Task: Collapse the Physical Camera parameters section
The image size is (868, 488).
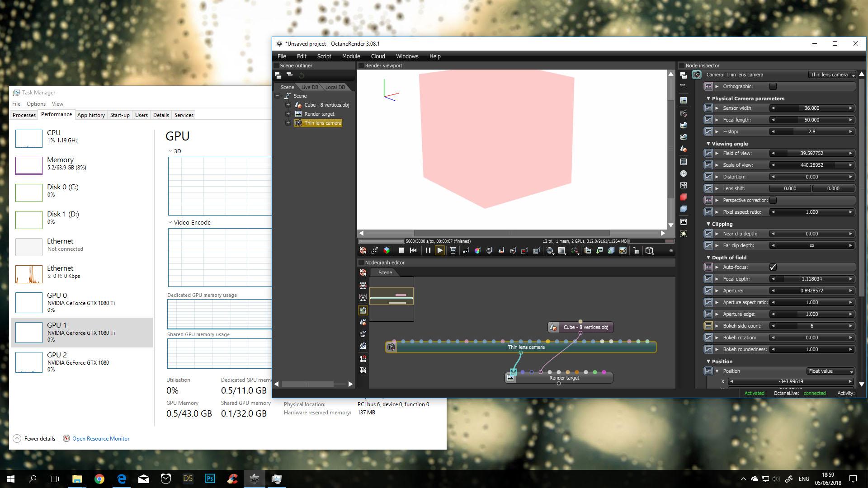Action: [708, 99]
